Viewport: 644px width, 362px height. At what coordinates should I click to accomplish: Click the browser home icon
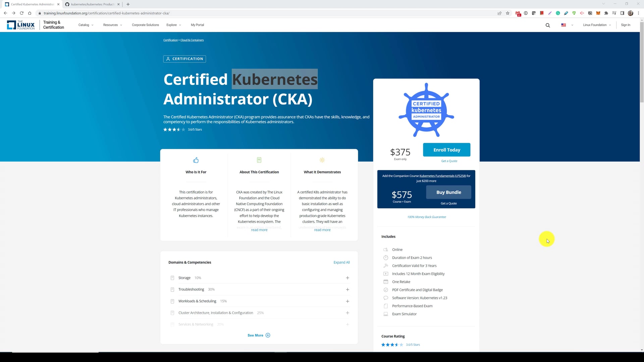coord(30,13)
